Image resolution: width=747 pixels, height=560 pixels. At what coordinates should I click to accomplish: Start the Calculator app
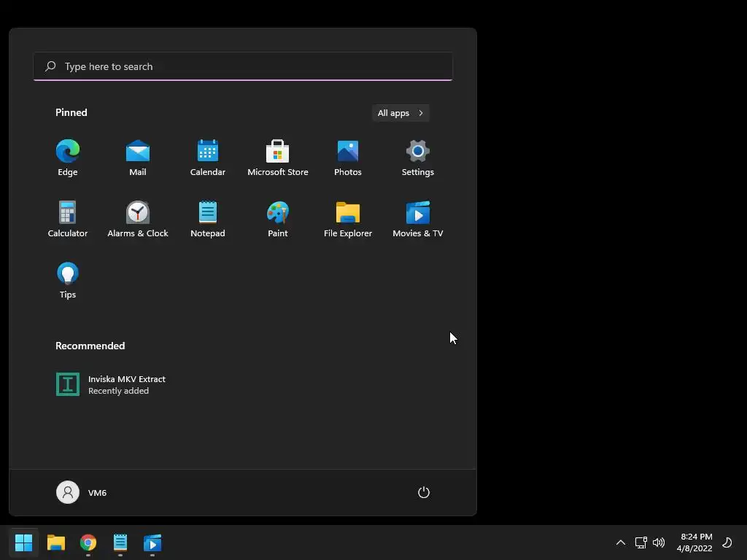point(68,219)
